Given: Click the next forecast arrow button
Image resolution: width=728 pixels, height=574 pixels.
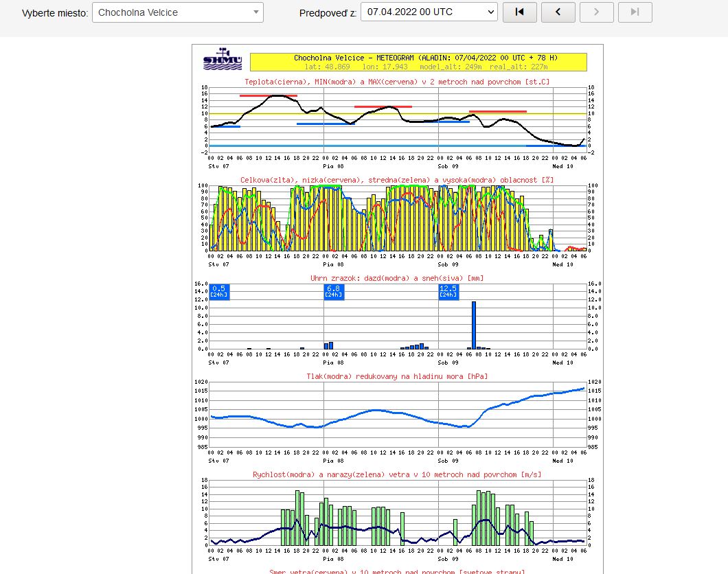Looking at the screenshot, I should pyautogui.click(x=597, y=12).
